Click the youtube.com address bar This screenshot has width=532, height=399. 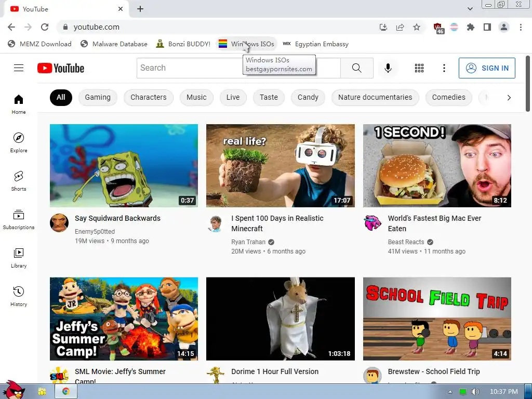coord(217,27)
